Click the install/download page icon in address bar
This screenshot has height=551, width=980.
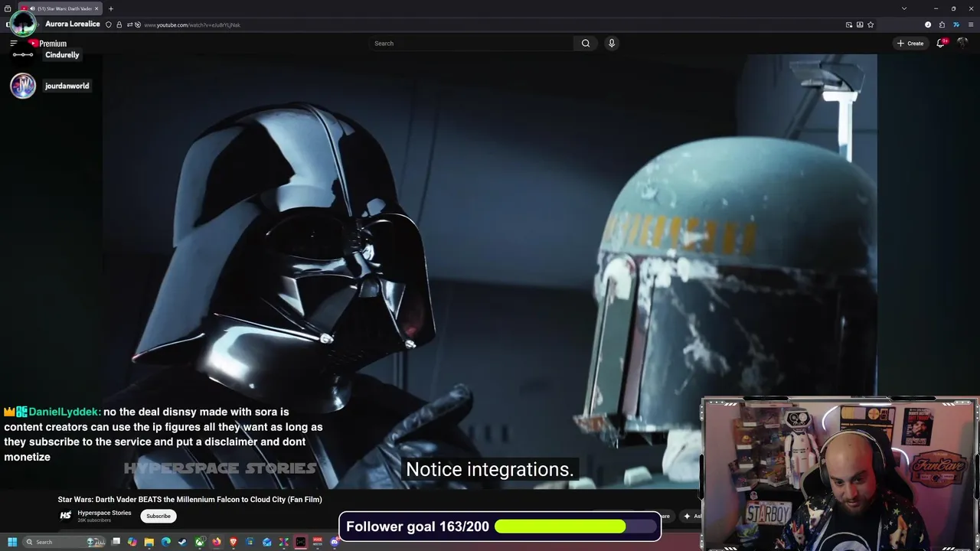[860, 25]
